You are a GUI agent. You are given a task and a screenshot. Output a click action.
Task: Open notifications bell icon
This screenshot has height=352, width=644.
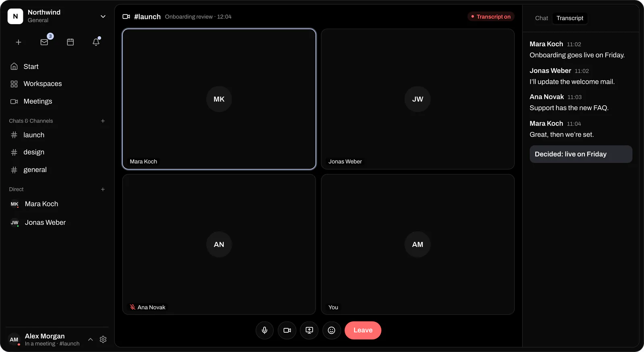point(96,42)
